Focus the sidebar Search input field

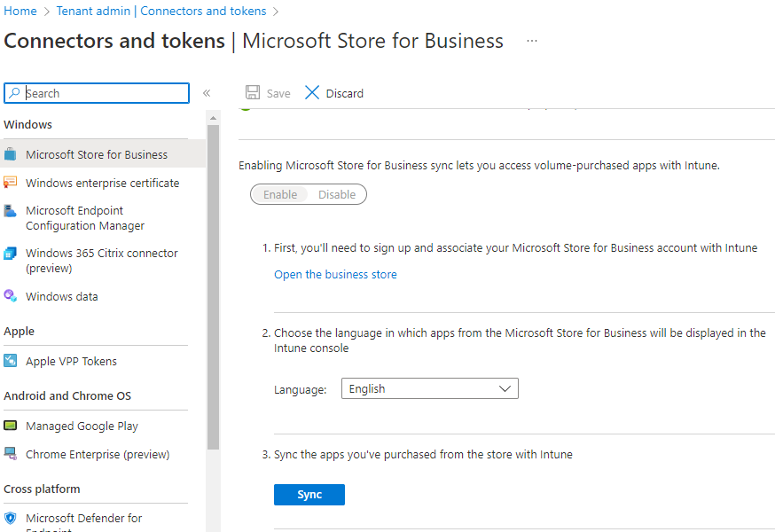click(x=97, y=93)
